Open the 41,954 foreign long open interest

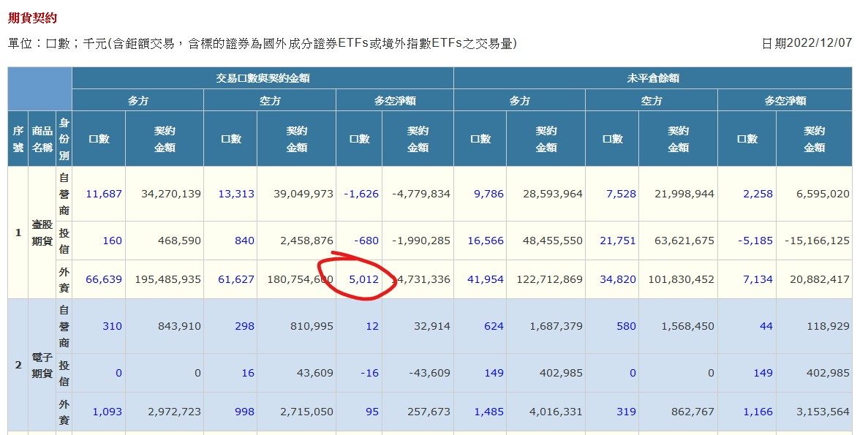coord(486,279)
